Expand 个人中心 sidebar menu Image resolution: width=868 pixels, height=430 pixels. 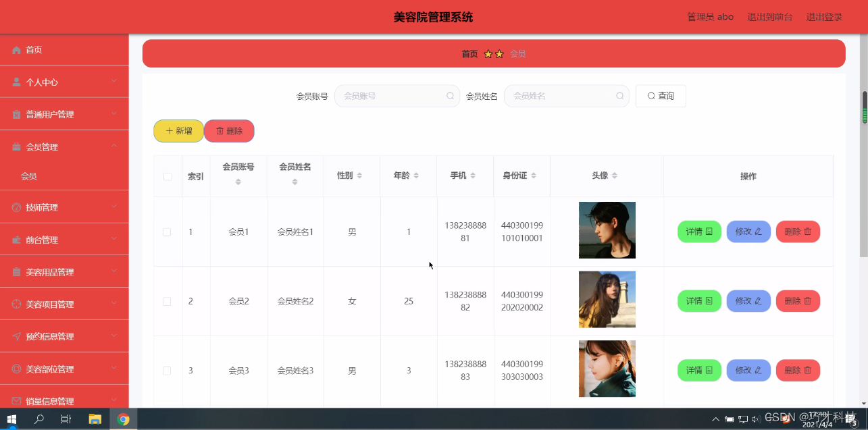(64, 82)
